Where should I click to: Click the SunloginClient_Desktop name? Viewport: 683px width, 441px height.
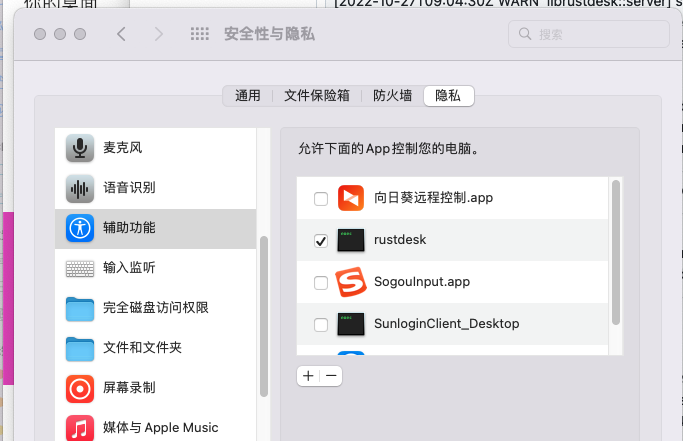pyautogui.click(x=446, y=324)
